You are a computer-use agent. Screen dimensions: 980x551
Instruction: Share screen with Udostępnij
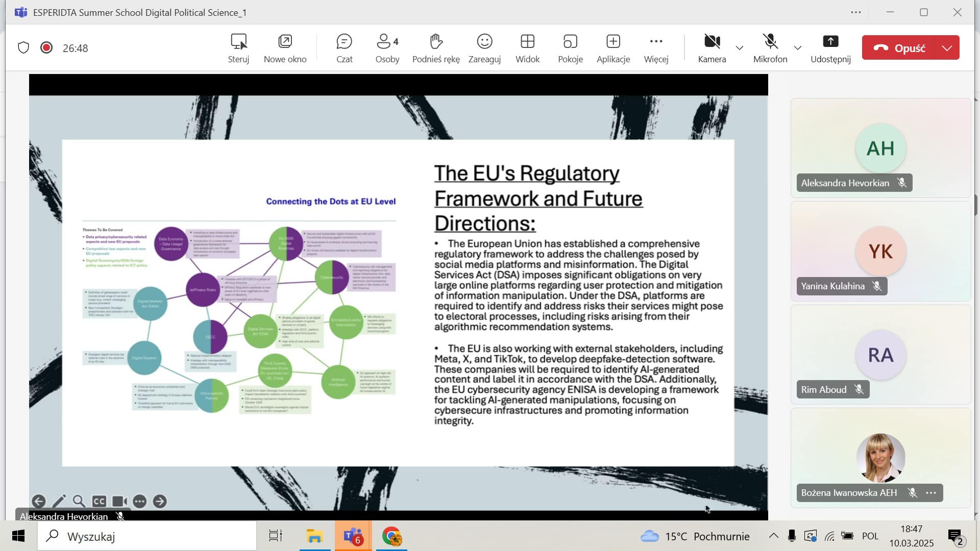830,48
